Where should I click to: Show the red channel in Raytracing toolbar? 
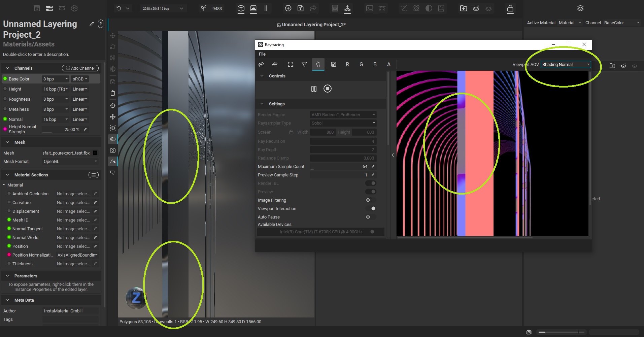[347, 65]
